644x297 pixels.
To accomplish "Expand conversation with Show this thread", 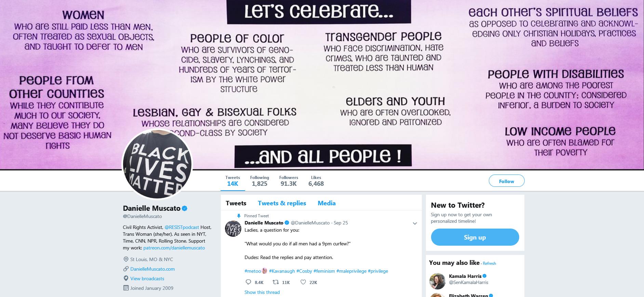I will tap(262, 292).
